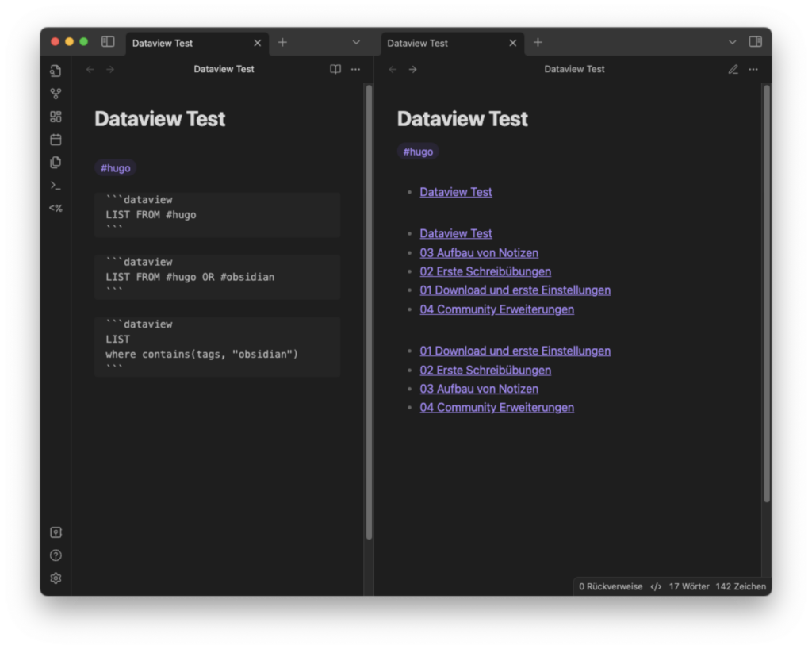Image resolution: width=812 pixels, height=649 pixels.
Task: Navigate forward in right pane
Action: point(412,69)
